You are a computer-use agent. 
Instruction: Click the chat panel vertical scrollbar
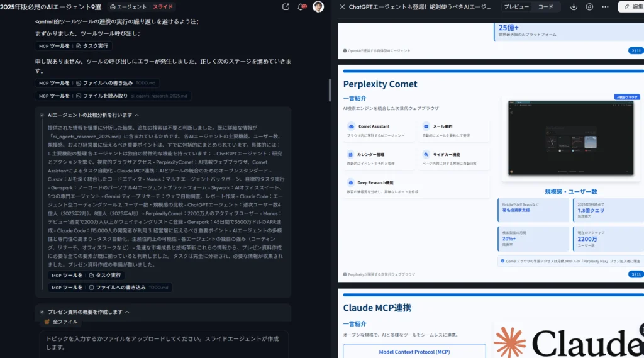click(x=330, y=89)
